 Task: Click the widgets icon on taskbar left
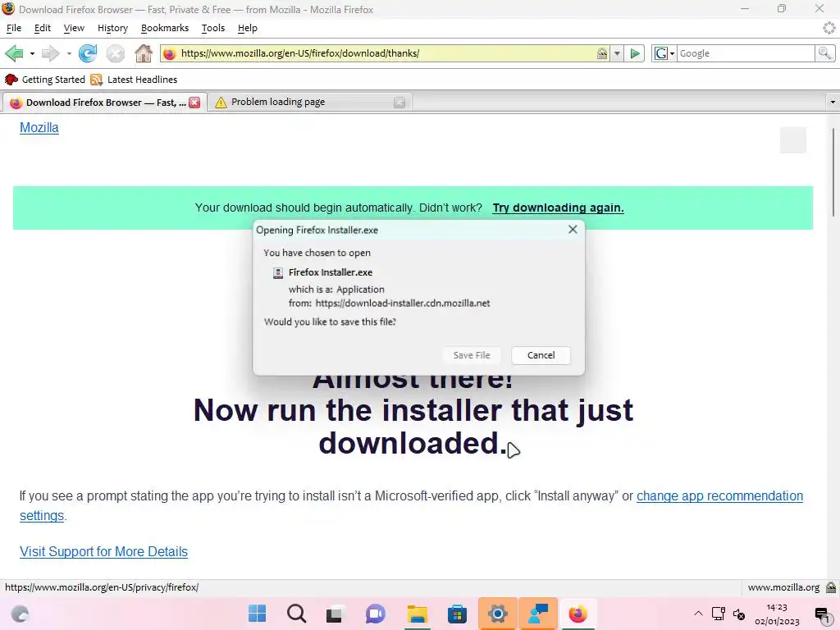[x=20, y=614]
